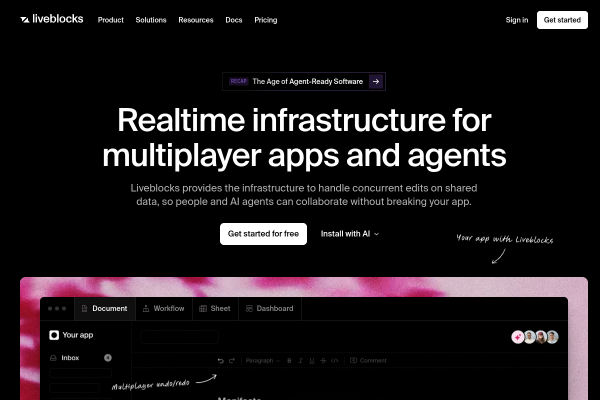Image resolution: width=600 pixels, height=400 pixels.
Task: Toggle strikethrough formatting
Action: (323, 361)
